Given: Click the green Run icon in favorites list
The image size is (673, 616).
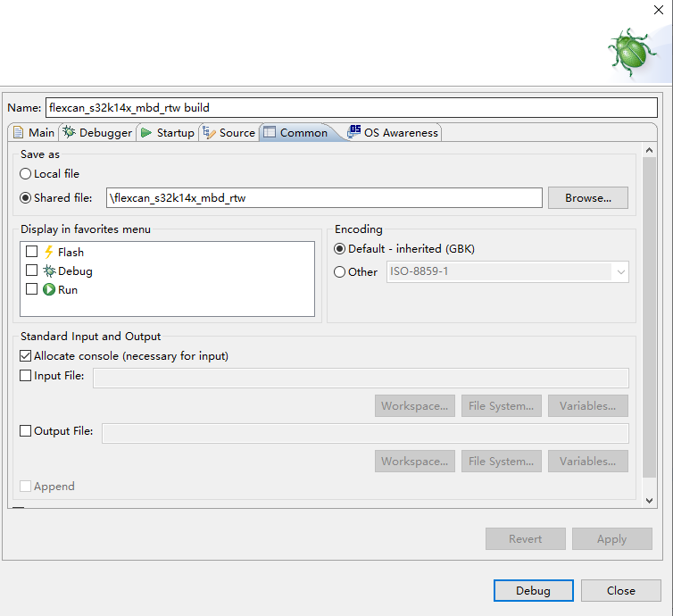Looking at the screenshot, I should point(49,290).
